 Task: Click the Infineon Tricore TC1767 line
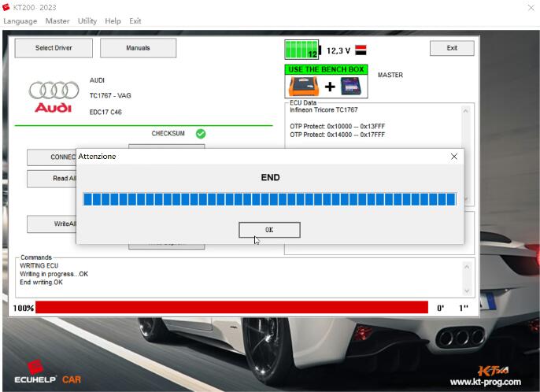pyautogui.click(x=324, y=110)
